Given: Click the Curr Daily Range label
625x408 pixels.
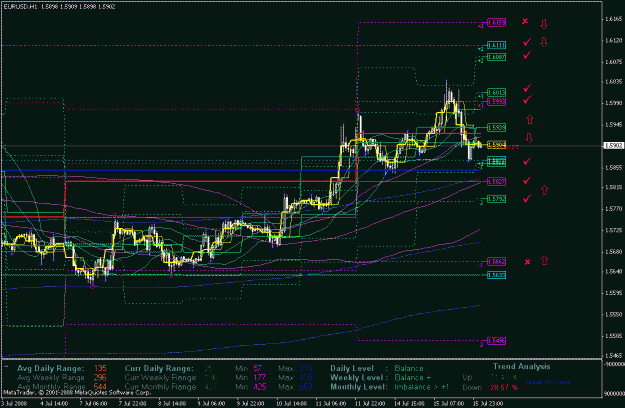Looking at the screenshot, I should point(159,369).
